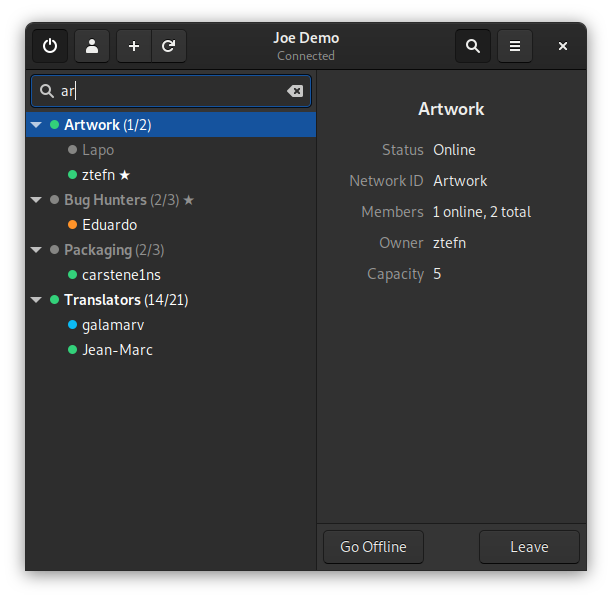612x599 pixels.
Task: Select member carstene1ns
Action: point(121,275)
